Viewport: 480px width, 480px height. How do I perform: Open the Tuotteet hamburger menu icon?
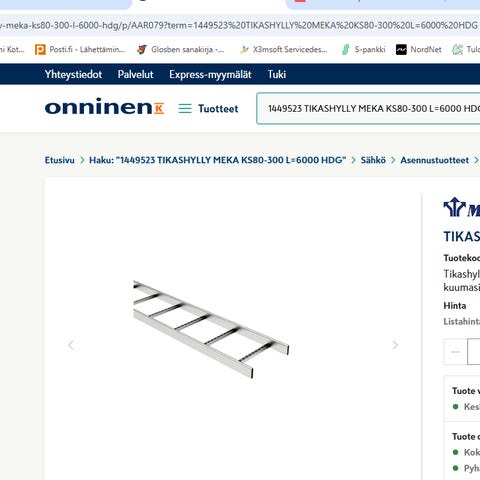(x=185, y=109)
